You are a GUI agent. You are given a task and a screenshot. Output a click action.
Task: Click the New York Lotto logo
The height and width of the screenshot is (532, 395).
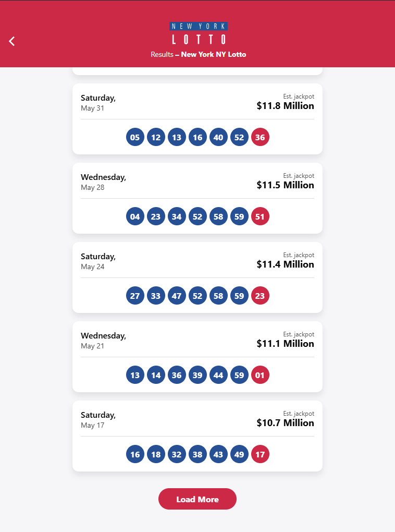199,33
